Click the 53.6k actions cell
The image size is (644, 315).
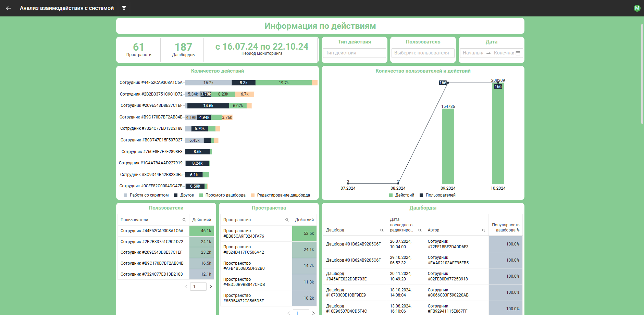pos(304,234)
